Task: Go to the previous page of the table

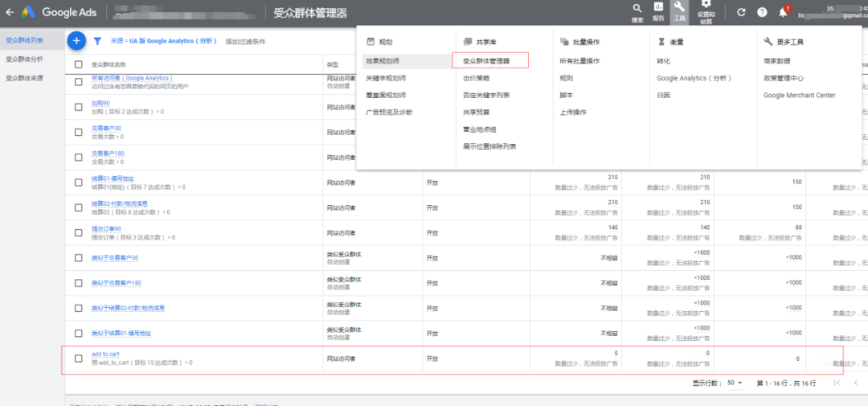Action: coord(856,383)
